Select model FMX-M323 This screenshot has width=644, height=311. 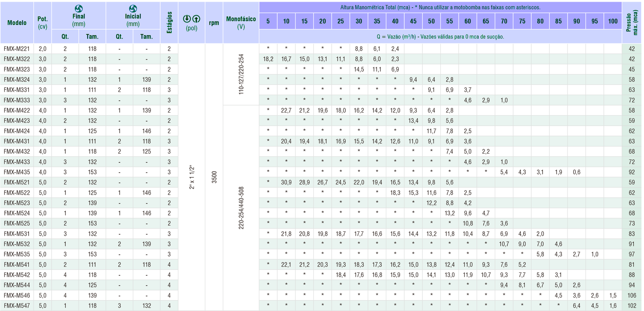tap(17, 69)
